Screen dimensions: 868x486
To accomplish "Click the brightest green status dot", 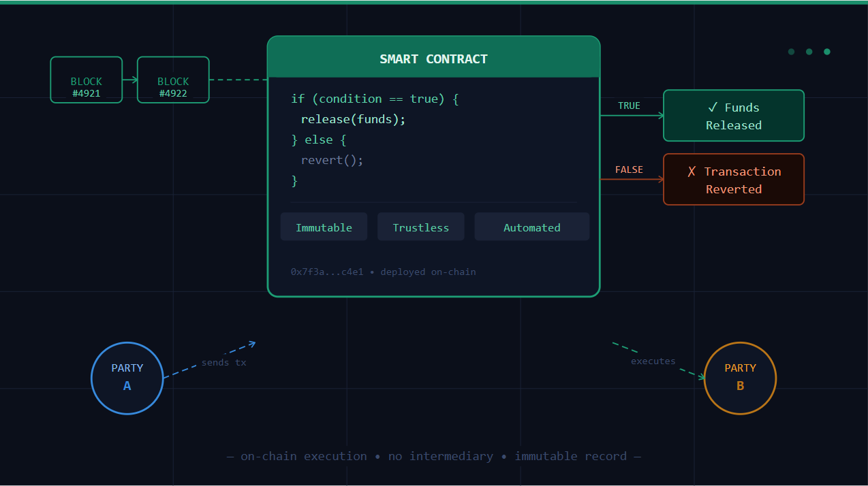I will tap(827, 52).
